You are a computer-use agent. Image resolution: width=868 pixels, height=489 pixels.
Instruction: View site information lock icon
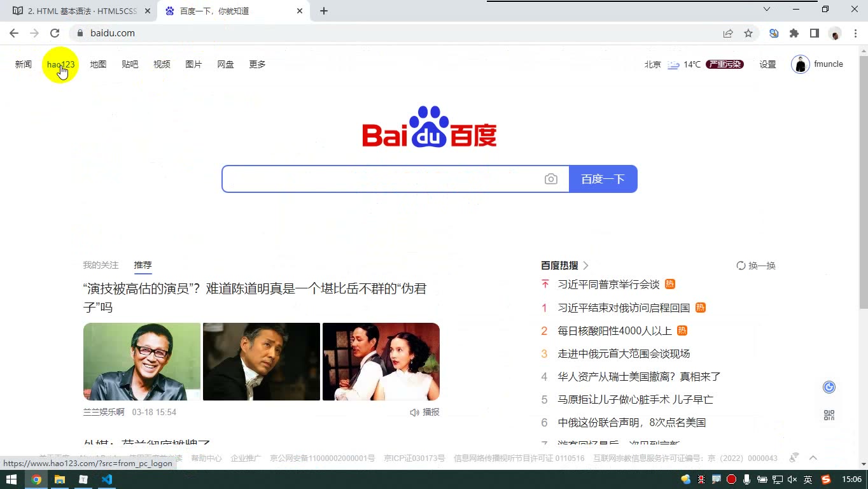80,33
